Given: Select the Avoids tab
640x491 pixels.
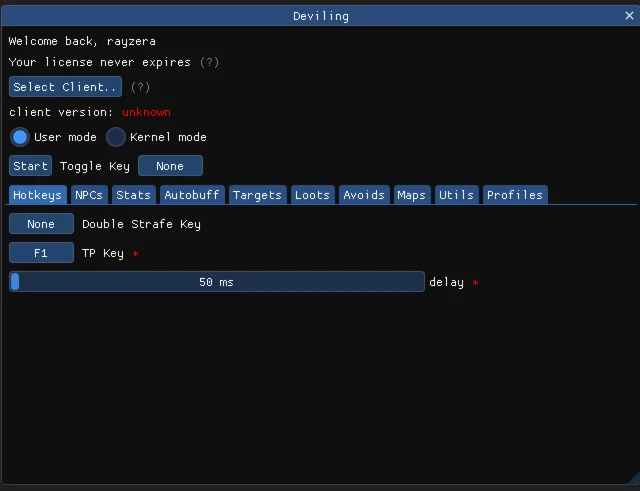Looking at the screenshot, I should click(x=364, y=195).
